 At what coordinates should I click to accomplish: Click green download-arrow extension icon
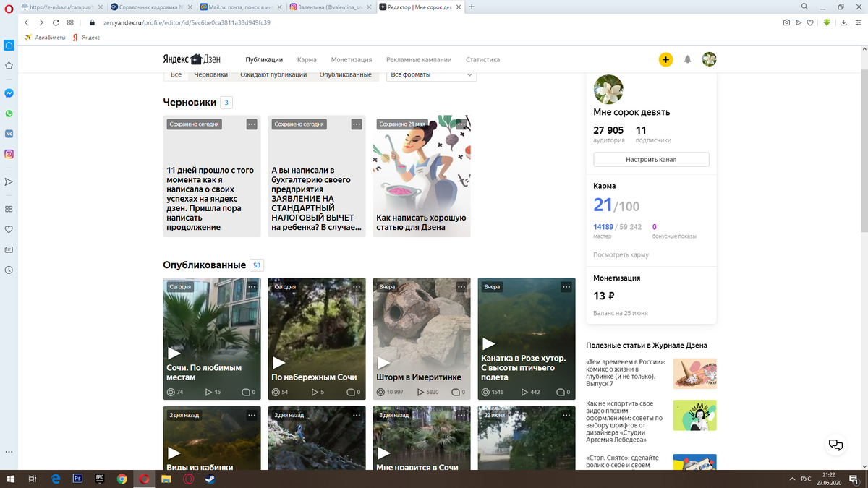click(x=827, y=22)
